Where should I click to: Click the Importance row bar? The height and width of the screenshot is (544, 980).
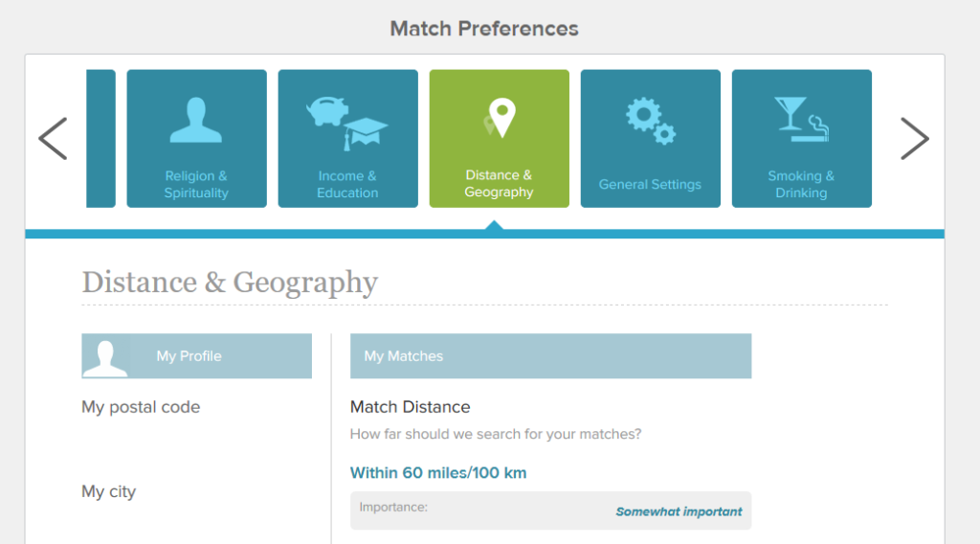pos(550,510)
